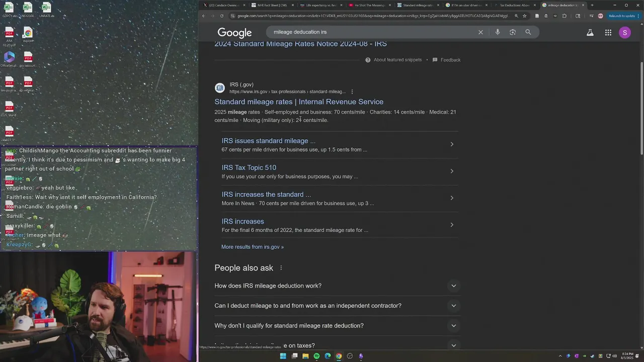This screenshot has height=362, width=644.
Task: Open 'IRS issues standard mileage' link
Action: [269, 141]
